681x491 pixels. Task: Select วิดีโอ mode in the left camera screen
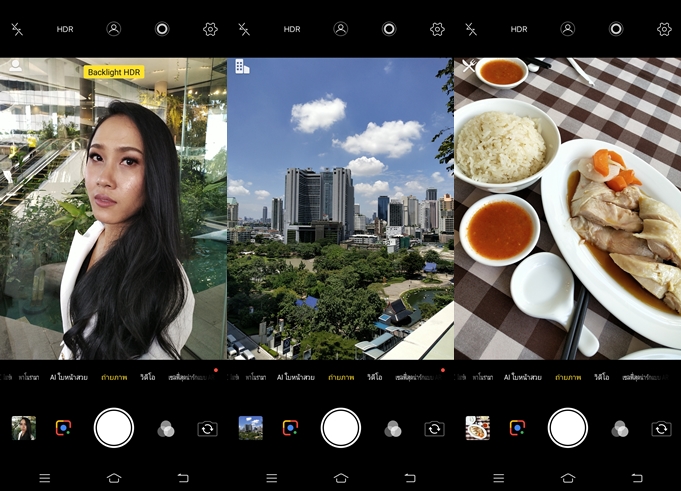[148, 377]
